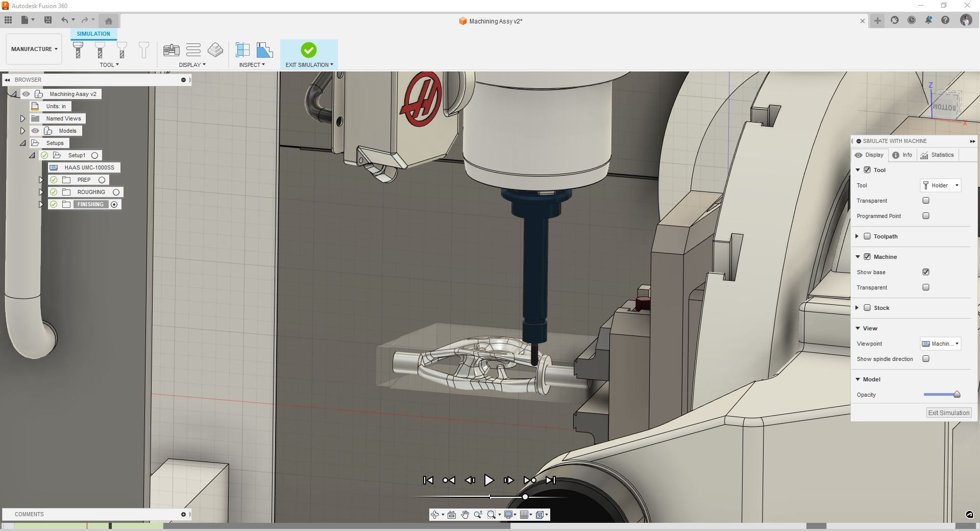Jump to simulation start
980x531 pixels.
(428, 480)
